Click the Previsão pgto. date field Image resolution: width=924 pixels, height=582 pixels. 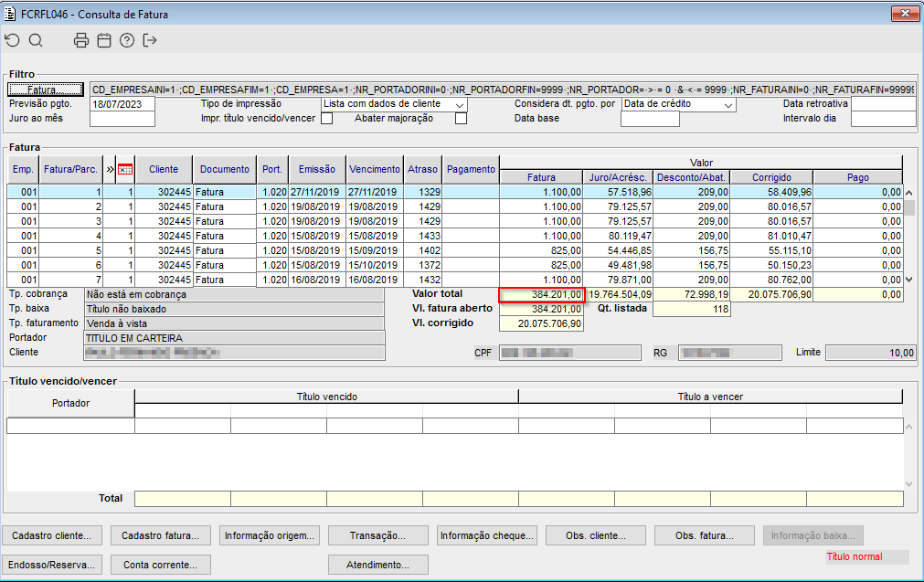tap(122, 104)
